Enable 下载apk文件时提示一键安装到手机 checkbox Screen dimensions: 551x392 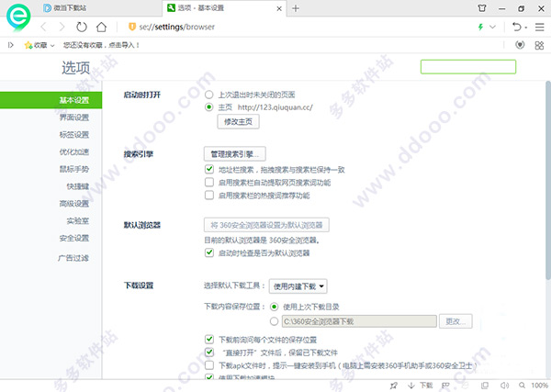pyautogui.click(x=209, y=365)
